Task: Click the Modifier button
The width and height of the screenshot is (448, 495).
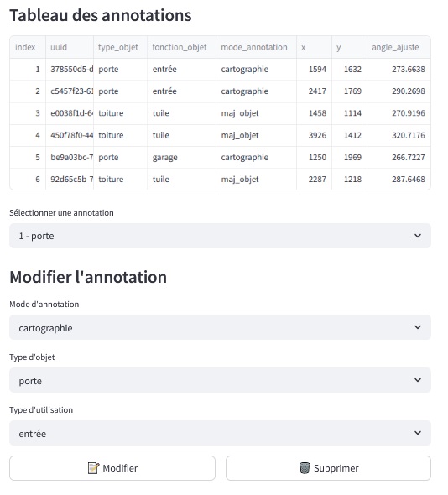Action: pos(112,468)
